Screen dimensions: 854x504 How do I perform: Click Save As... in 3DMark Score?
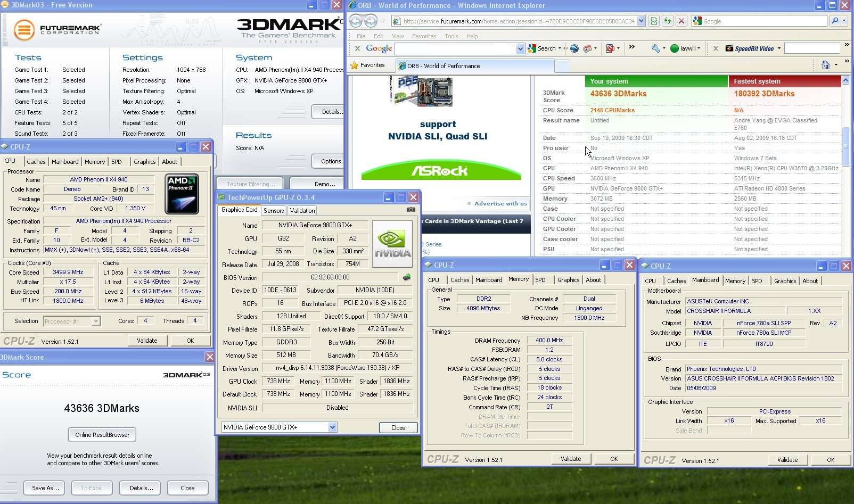[x=44, y=488]
